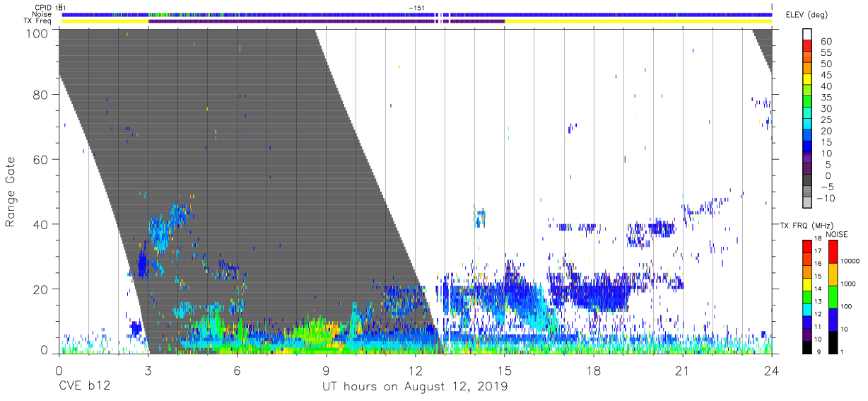Click the cyan segment of TX FRQ color bar

[x=807, y=308]
